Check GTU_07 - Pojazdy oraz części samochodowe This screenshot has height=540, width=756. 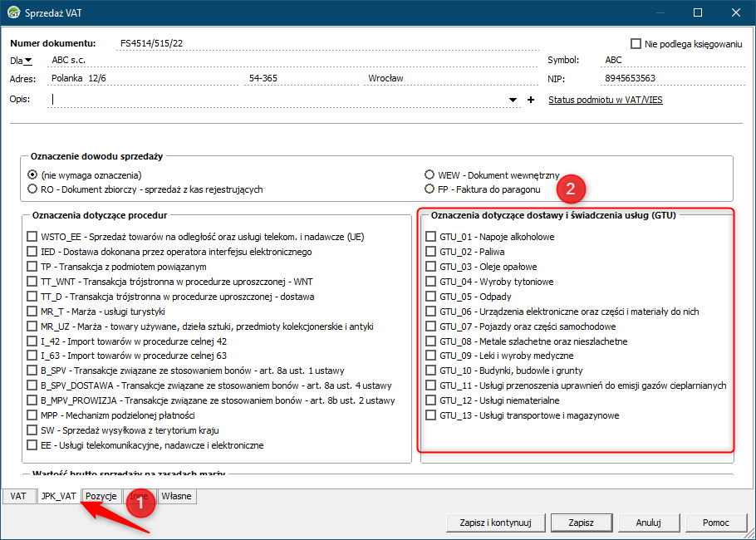430,326
